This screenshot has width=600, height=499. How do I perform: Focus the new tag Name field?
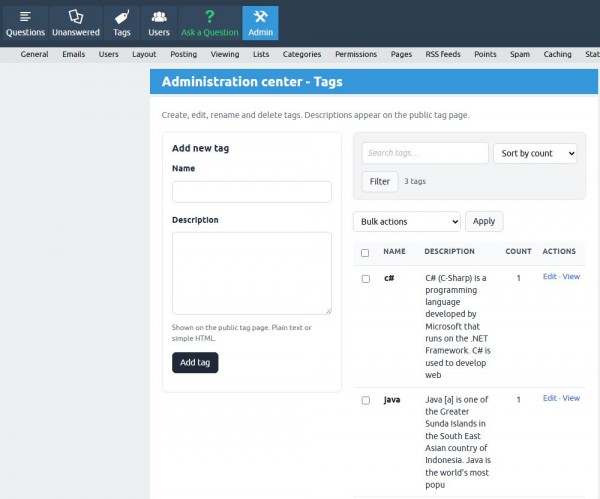pyautogui.click(x=252, y=192)
